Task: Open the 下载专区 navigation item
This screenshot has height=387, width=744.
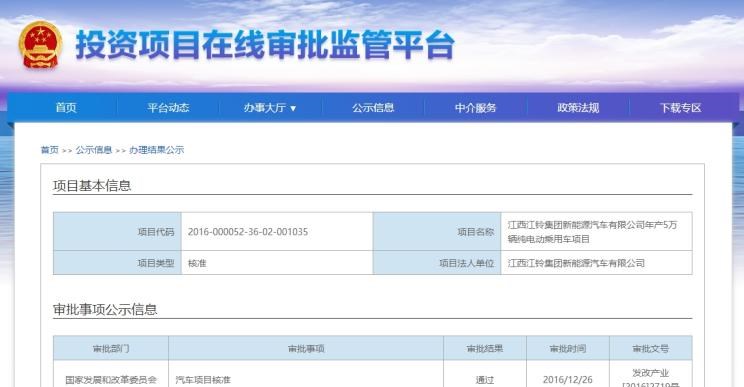Action: [680, 108]
